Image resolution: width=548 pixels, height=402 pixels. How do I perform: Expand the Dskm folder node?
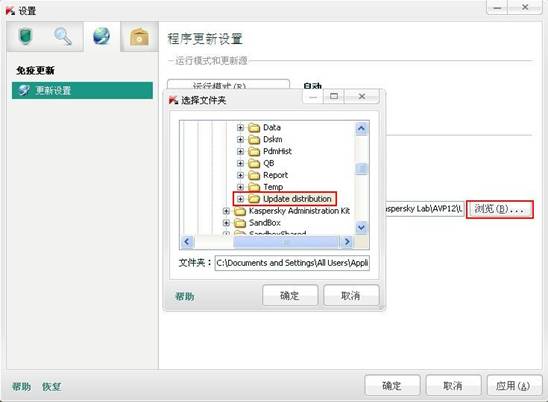pyautogui.click(x=240, y=139)
